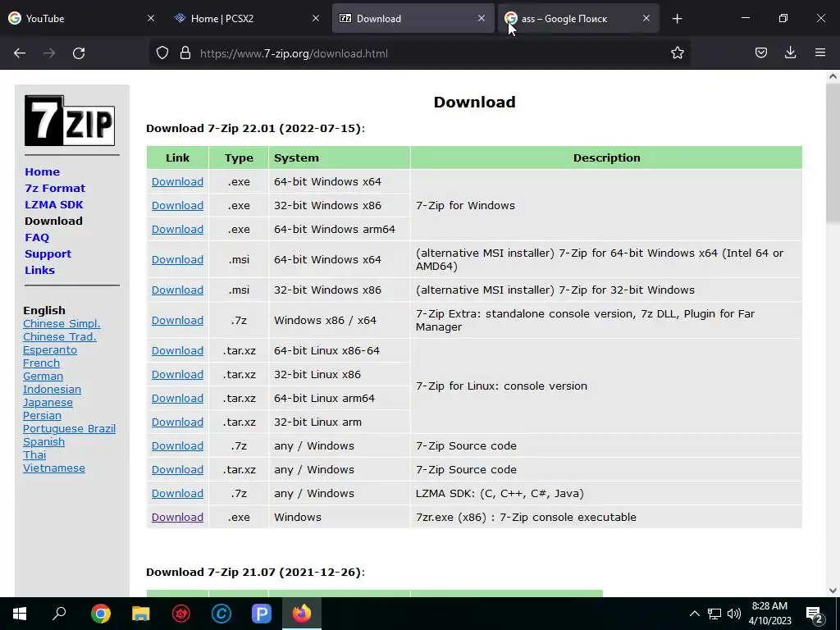Close the Home | PCSX2 tab
The image size is (840, 630).
coord(316,18)
